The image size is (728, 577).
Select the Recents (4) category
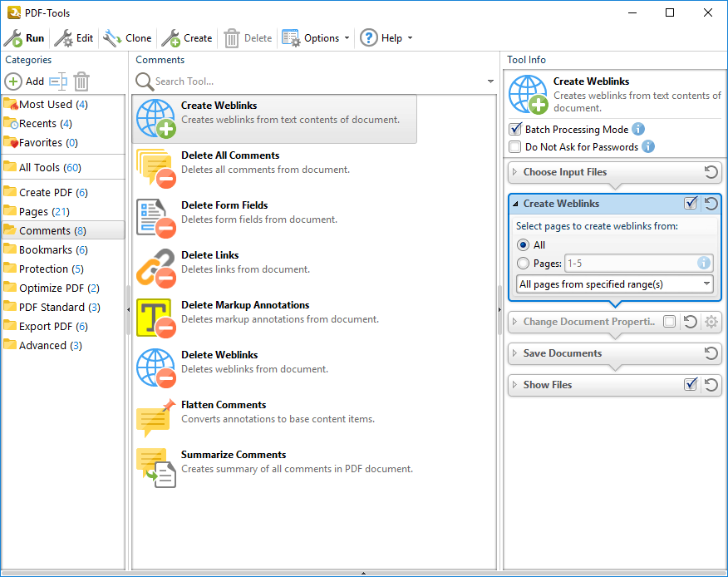(x=63, y=124)
